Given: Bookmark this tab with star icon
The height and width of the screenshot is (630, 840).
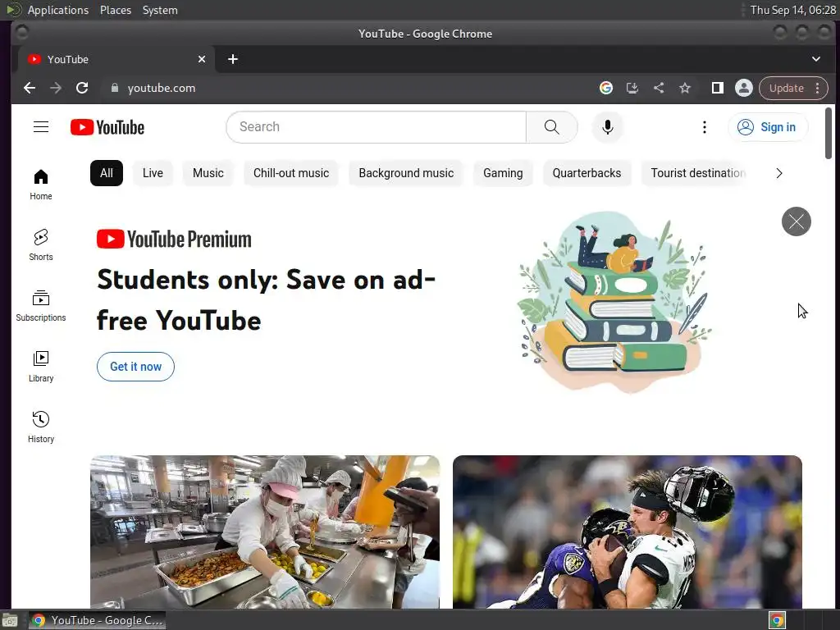Looking at the screenshot, I should [x=685, y=88].
